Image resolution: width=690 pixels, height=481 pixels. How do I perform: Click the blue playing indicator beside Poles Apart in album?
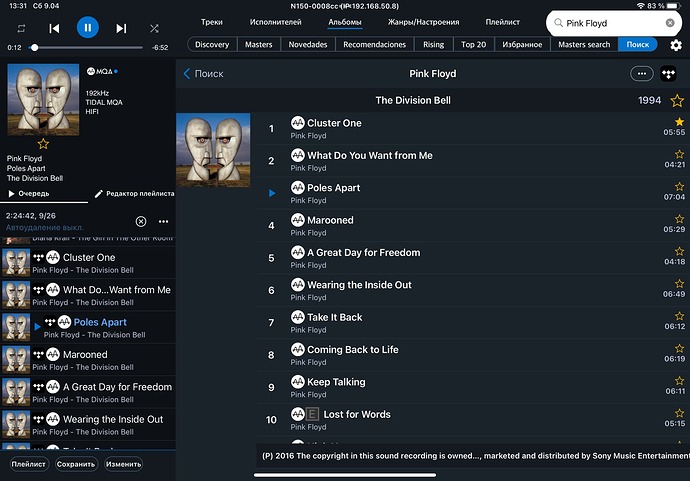point(272,193)
